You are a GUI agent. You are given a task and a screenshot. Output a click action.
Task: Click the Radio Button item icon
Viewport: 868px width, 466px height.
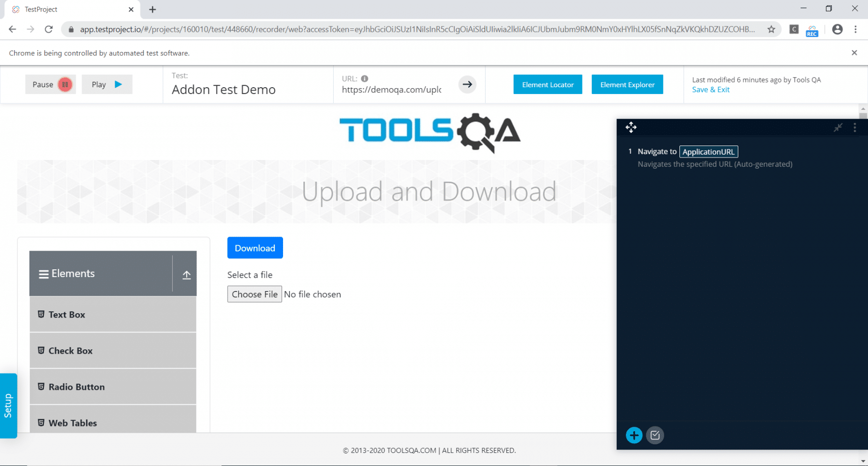tap(41, 386)
